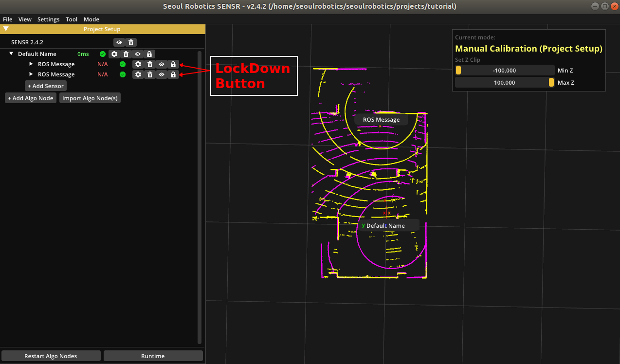Toggle visibility eye in SENSR 2.4.2 row
Screen dimensions: 620x364
click(x=119, y=42)
